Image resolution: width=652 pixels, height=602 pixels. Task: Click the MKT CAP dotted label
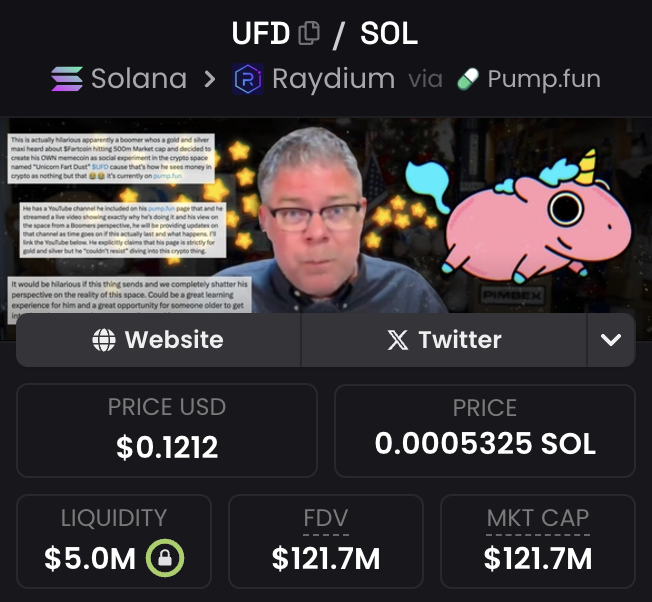pyautogui.click(x=538, y=518)
